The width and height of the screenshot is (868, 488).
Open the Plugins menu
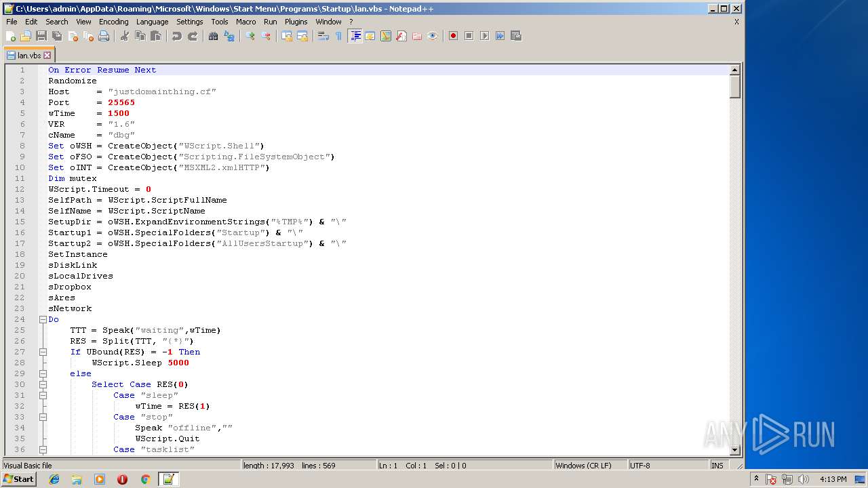point(296,22)
